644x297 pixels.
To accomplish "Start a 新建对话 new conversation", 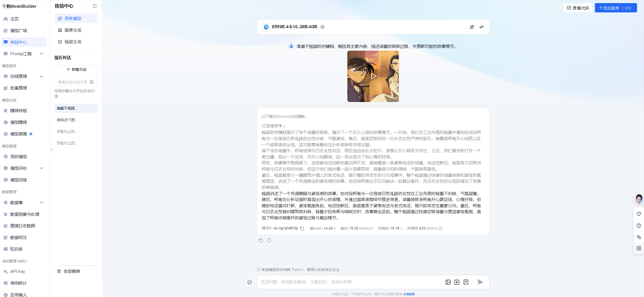I will 76,69.
